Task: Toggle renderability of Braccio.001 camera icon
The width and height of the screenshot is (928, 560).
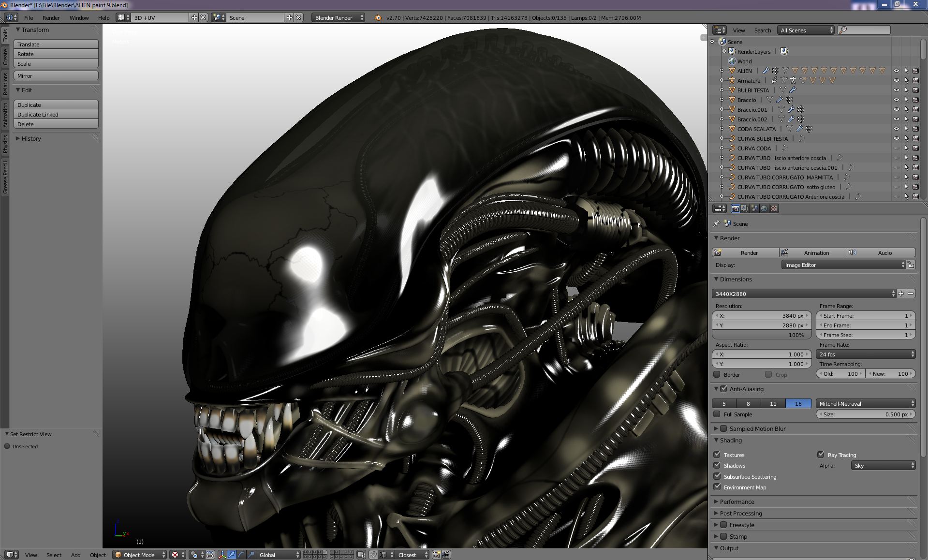Action: 915,109
